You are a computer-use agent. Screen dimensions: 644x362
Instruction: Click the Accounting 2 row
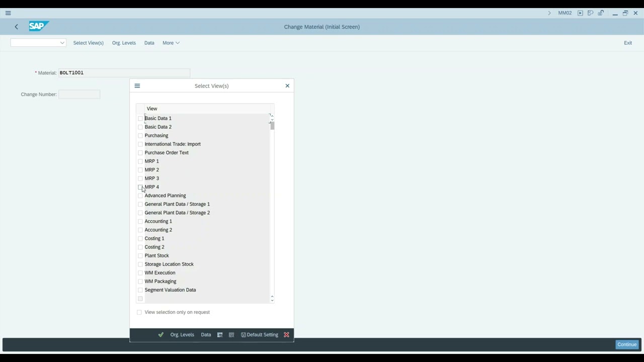coord(207,230)
